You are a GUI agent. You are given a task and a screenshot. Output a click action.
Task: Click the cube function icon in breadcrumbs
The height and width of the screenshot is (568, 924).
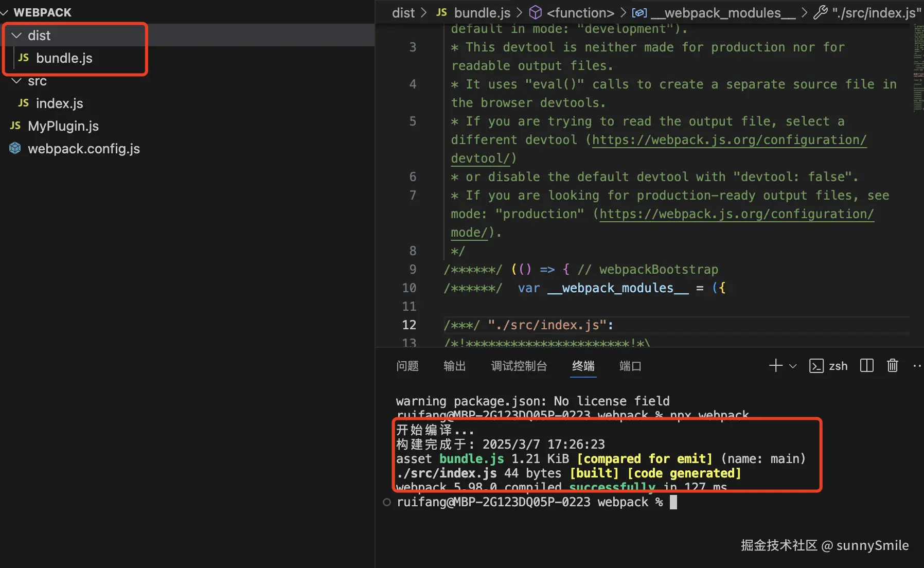pos(536,12)
